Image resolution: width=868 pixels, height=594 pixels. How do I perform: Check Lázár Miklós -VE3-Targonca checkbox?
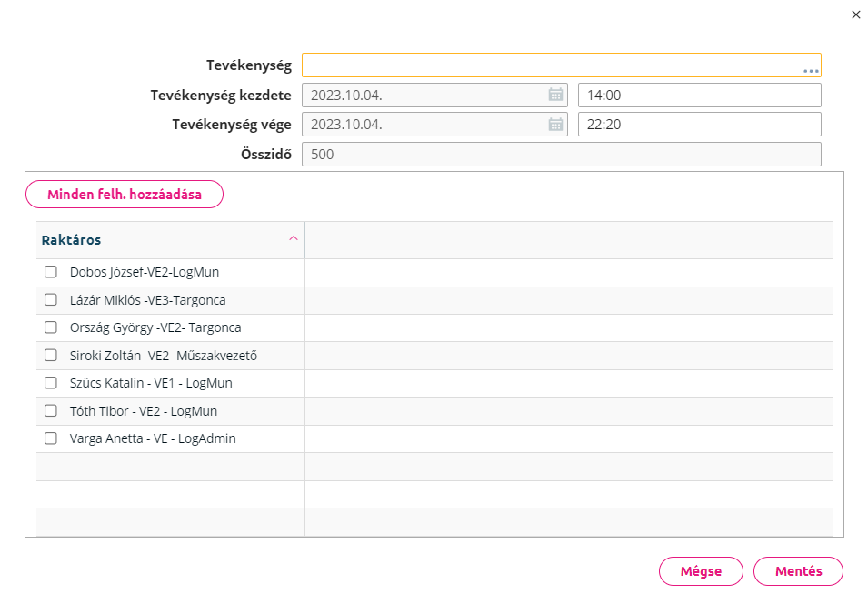(50, 300)
